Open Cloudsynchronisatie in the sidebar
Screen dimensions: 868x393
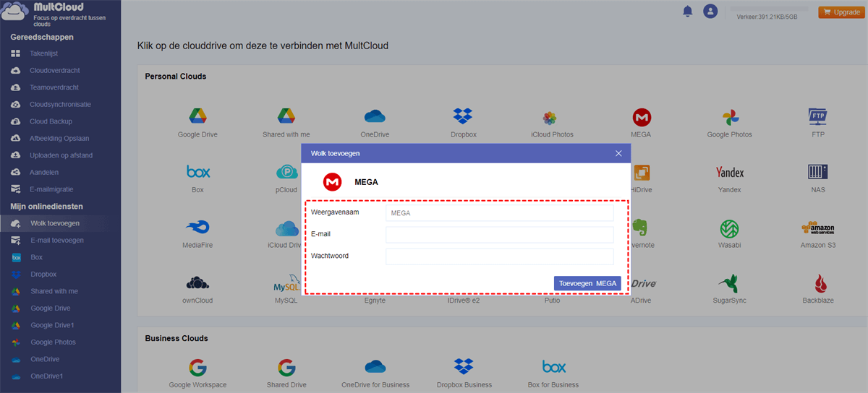(60, 105)
